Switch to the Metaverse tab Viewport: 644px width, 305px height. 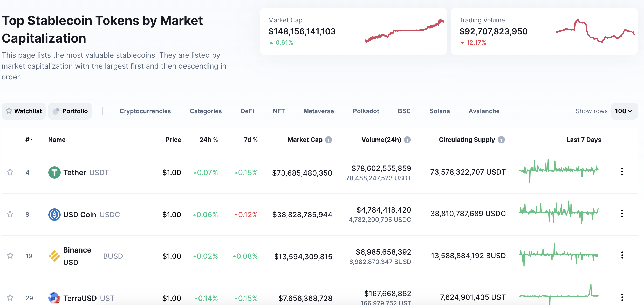(x=319, y=111)
